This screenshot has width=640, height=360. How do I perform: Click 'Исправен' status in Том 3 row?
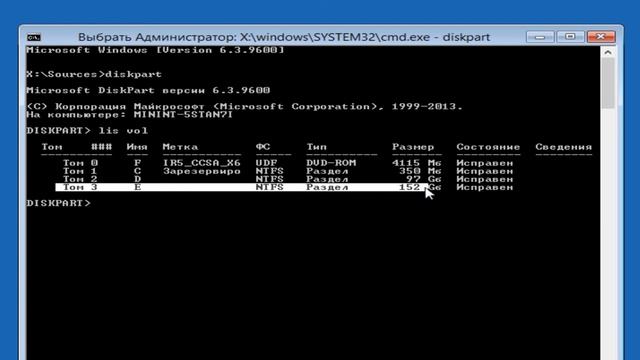[x=484, y=187]
